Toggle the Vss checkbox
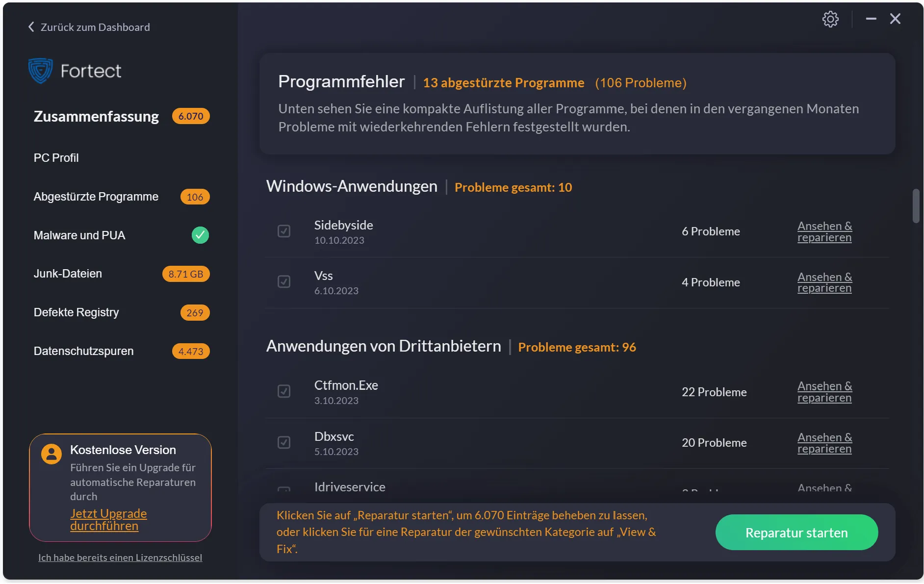This screenshot has height=584, width=924. (x=284, y=282)
